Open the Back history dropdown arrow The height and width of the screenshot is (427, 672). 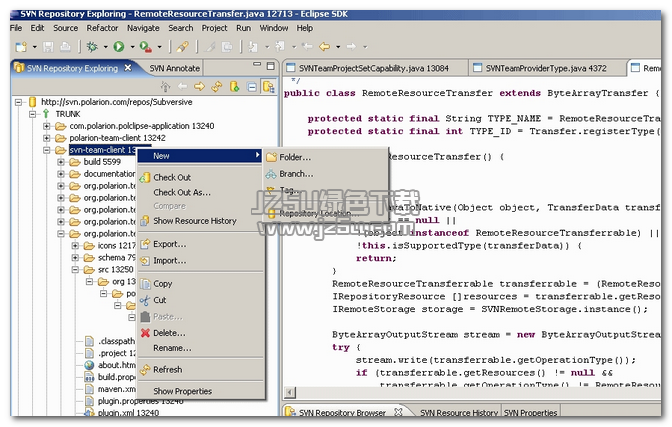tap(338, 46)
